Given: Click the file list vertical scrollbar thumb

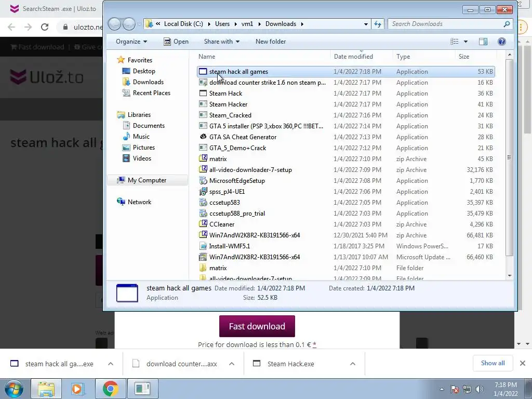Looking at the screenshot, I should coord(509,157).
